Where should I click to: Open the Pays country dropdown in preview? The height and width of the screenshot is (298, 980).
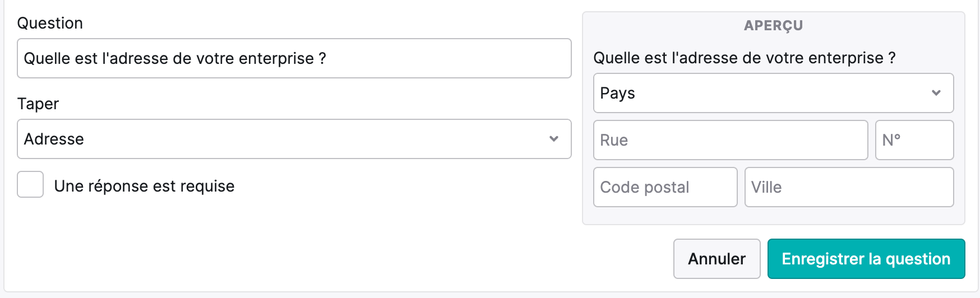pos(774,93)
